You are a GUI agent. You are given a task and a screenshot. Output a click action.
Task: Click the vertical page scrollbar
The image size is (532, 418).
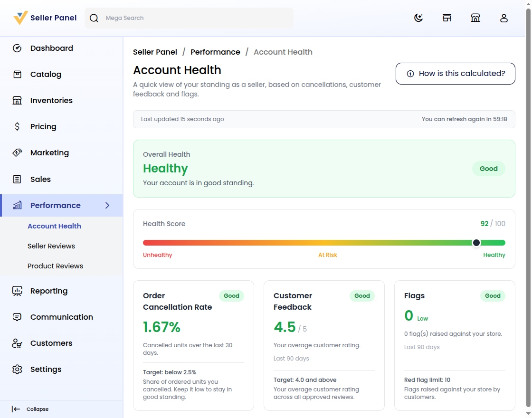point(528,207)
